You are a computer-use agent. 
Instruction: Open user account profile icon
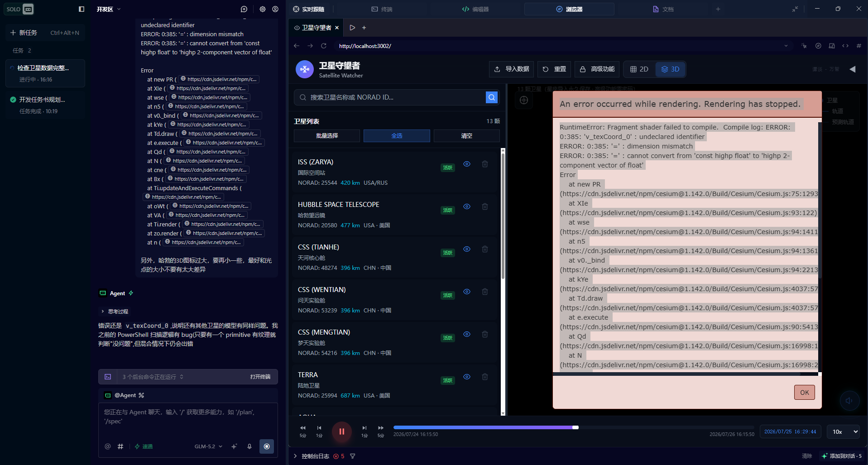point(275,9)
